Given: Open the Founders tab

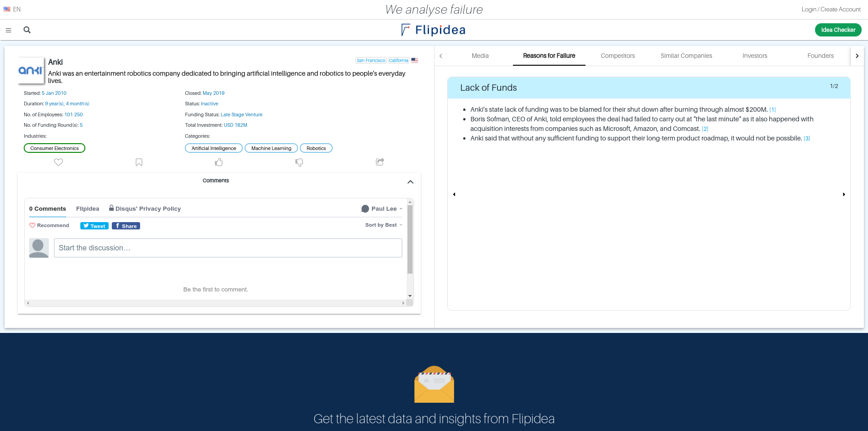Looking at the screenshot, I should (x=820, y=56).
